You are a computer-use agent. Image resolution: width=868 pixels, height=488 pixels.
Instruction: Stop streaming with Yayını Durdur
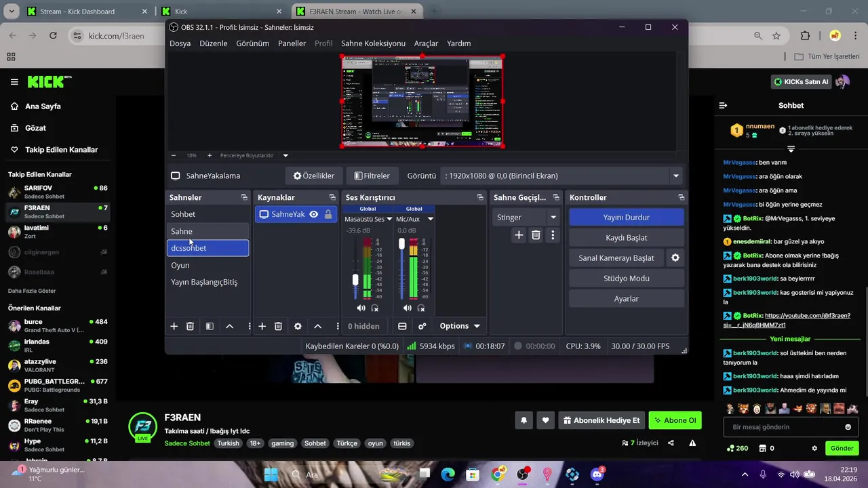627,218
